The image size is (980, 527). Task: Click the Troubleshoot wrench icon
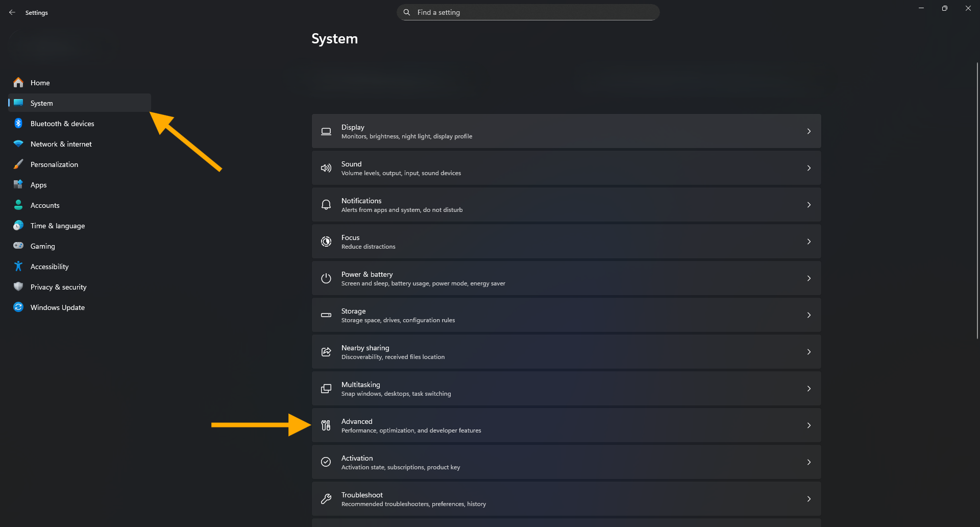click(326, 499)
